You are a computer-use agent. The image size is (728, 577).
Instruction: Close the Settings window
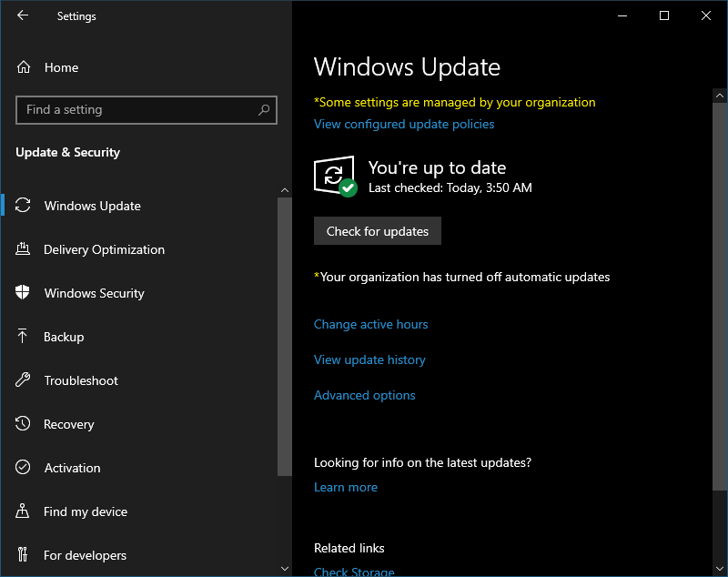706,15
